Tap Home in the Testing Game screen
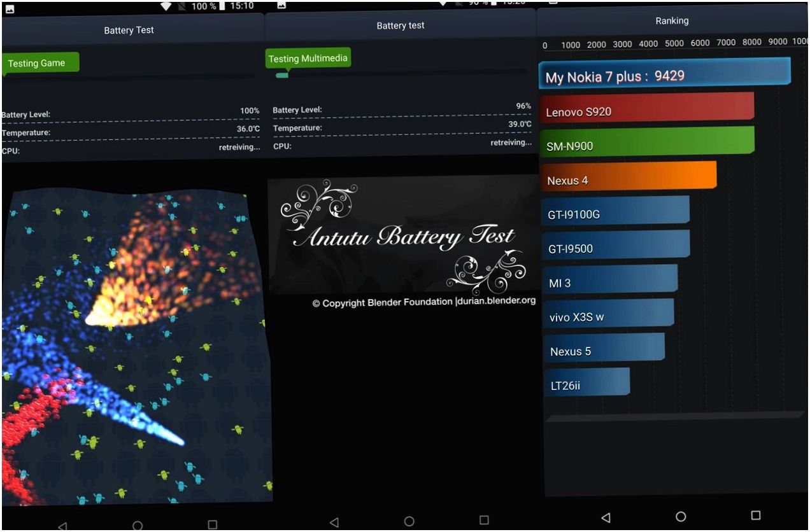Image resolution: width=810 pixels, height=532 pixels. tap(138, 526)
